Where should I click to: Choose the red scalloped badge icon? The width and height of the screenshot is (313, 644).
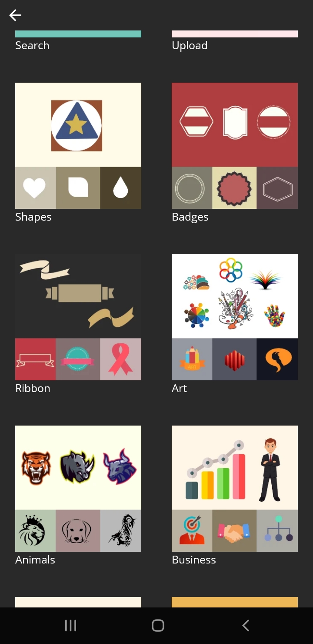pyautogui.click(x=234, y=188)
